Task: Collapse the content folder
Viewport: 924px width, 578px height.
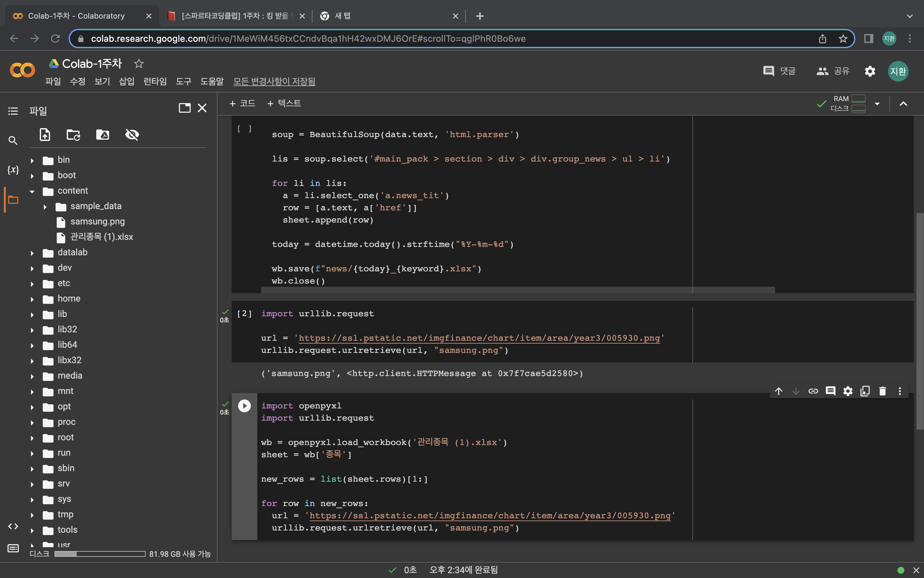Action: (32, 191)
